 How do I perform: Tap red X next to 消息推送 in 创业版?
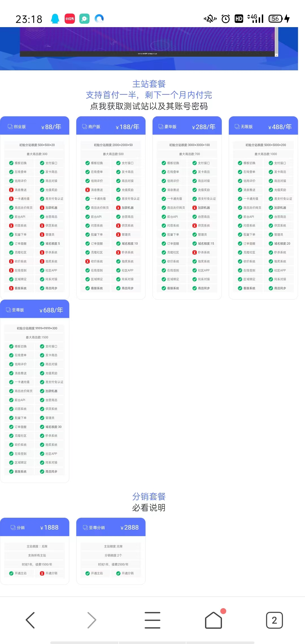click(x=11, y=190)
